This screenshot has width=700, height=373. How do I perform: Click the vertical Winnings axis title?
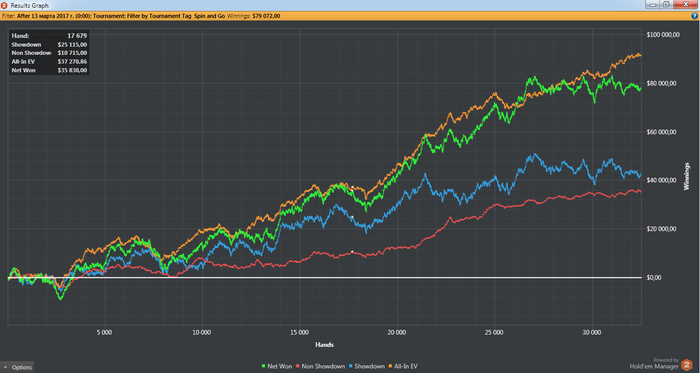688,176
